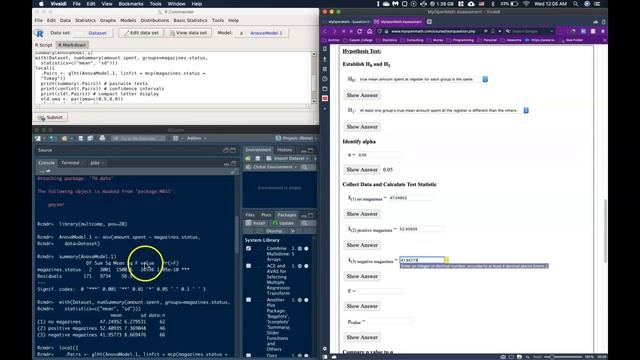Click the Submit button in R Commander
This screenshot has height=360, width=640.
50,117
